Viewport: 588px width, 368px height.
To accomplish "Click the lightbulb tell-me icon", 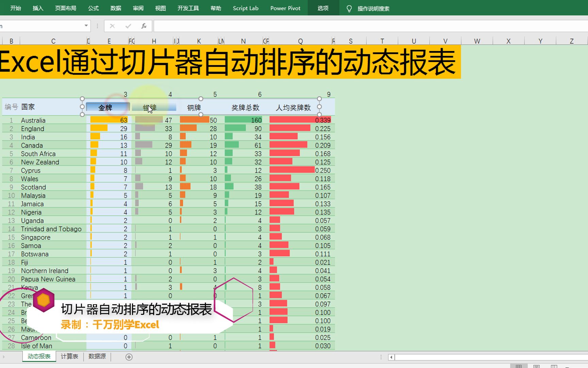I will click(x=349, y=9).
